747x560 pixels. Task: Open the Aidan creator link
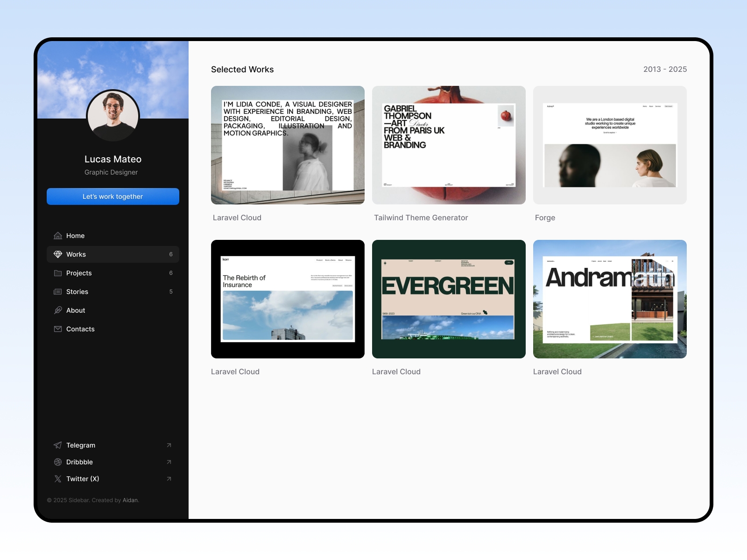[x=130, y=500]
